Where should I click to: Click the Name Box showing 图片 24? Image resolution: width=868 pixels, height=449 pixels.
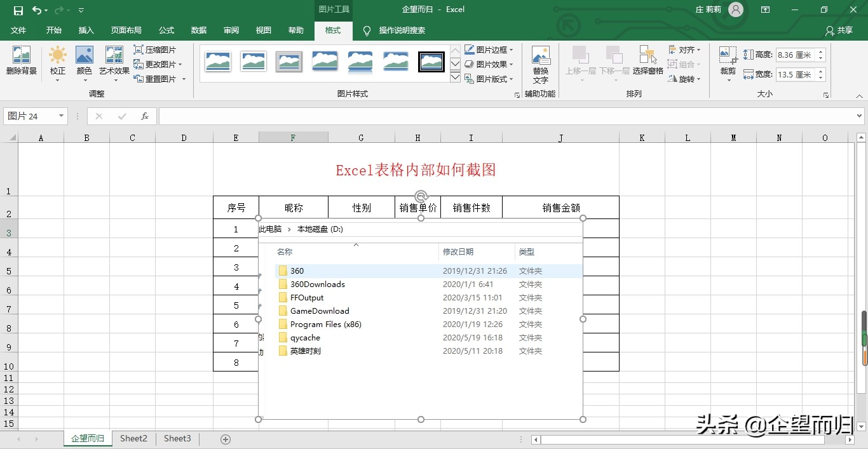[30, 116]
